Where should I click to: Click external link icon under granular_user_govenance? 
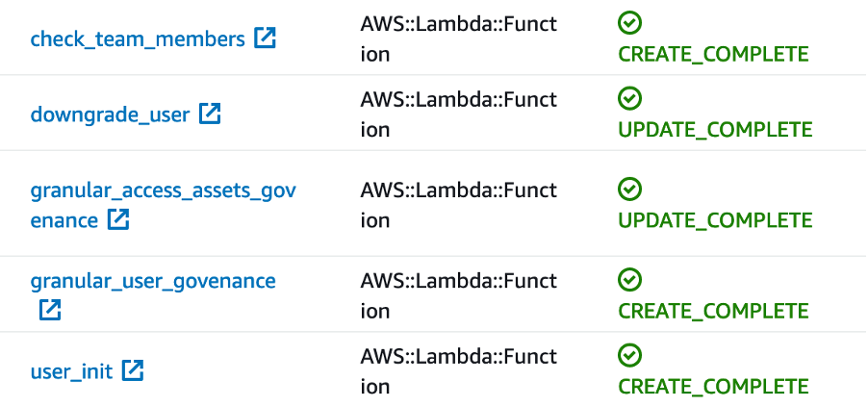pyautogui.click(x=50, y=309)
